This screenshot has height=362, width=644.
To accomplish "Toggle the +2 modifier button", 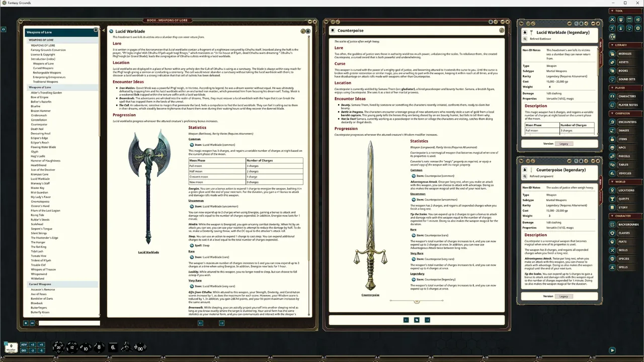I will pos(33,345).
